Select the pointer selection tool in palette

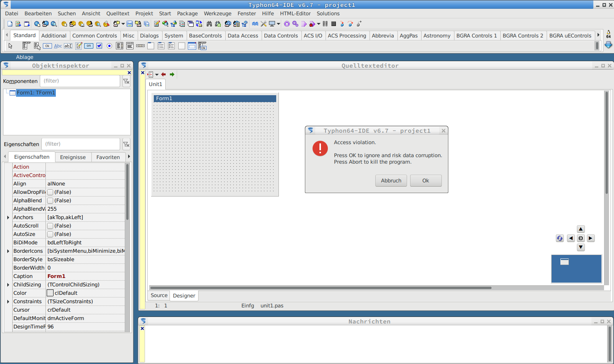(x=10, y=46)
